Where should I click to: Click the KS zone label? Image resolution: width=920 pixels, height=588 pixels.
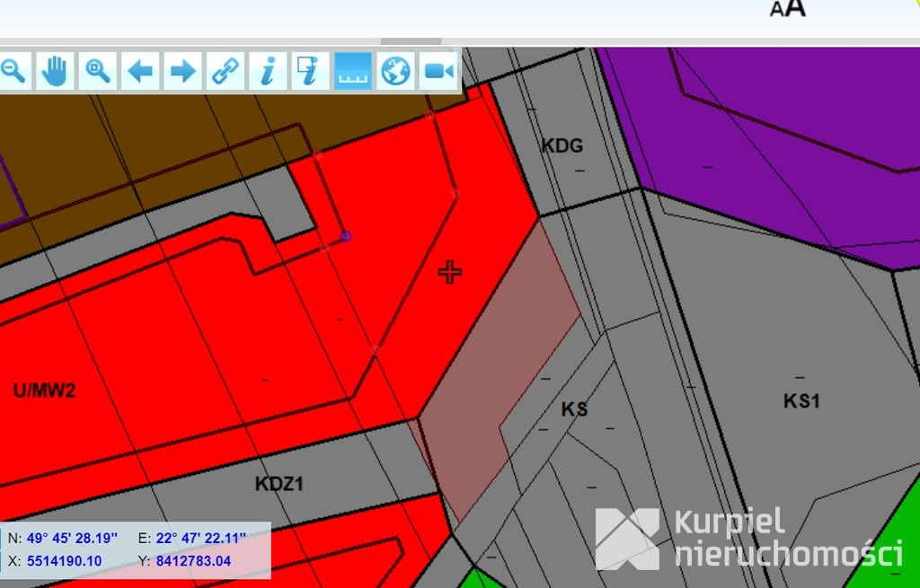(x=574, y=408)
